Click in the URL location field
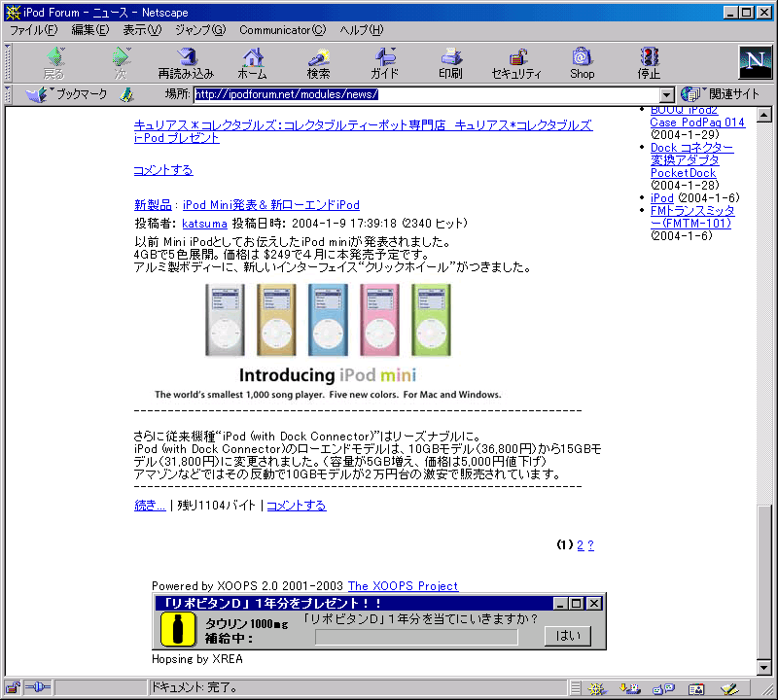The width and height of the screenshot is (778, 700). (427, 94)
